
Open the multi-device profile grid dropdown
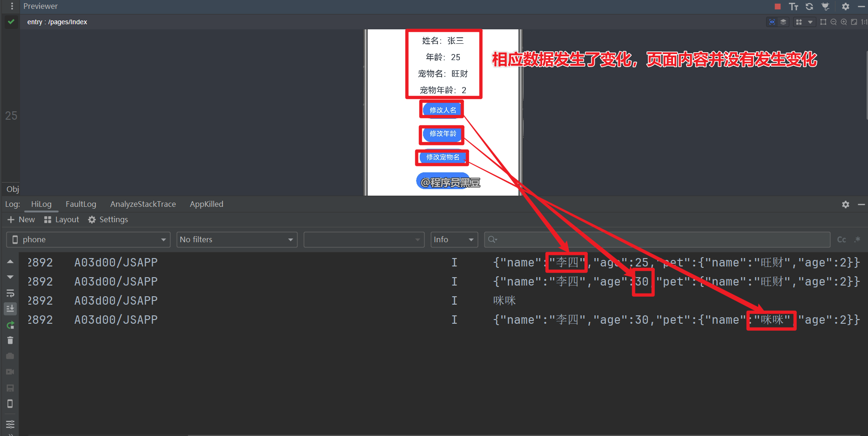pyautogui.click(x=804, y=22)
